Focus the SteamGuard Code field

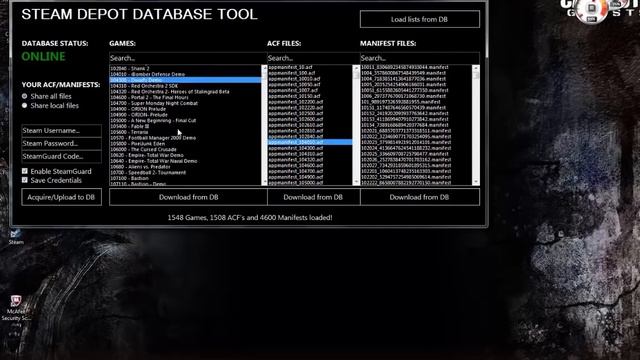pos(61,156)
